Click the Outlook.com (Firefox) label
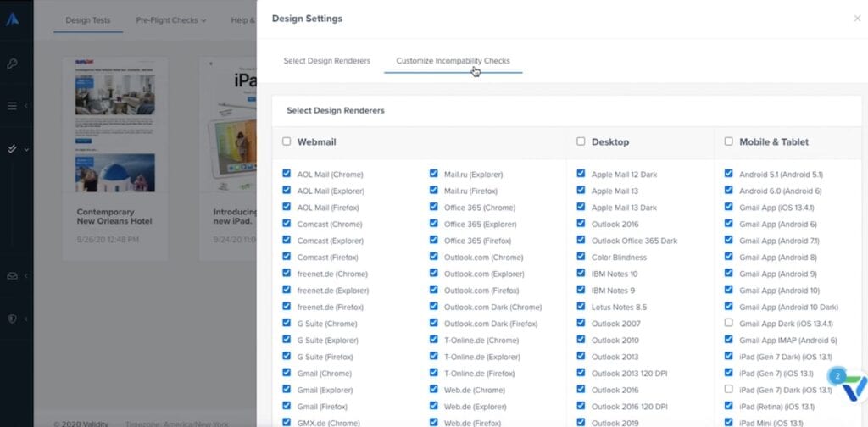Screen dimensions: 868x427 (x=481, y=291)
